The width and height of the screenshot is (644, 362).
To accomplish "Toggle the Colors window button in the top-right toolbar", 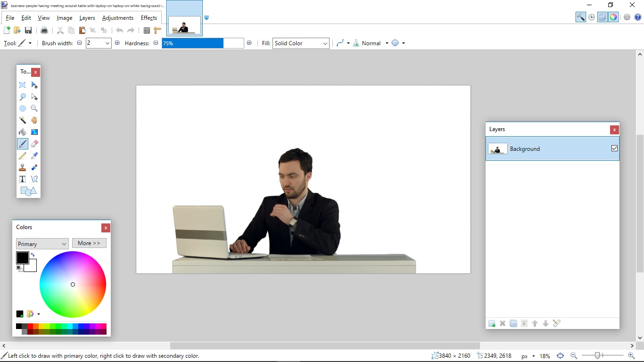I will pyautogui.click(x=613, y=17).
